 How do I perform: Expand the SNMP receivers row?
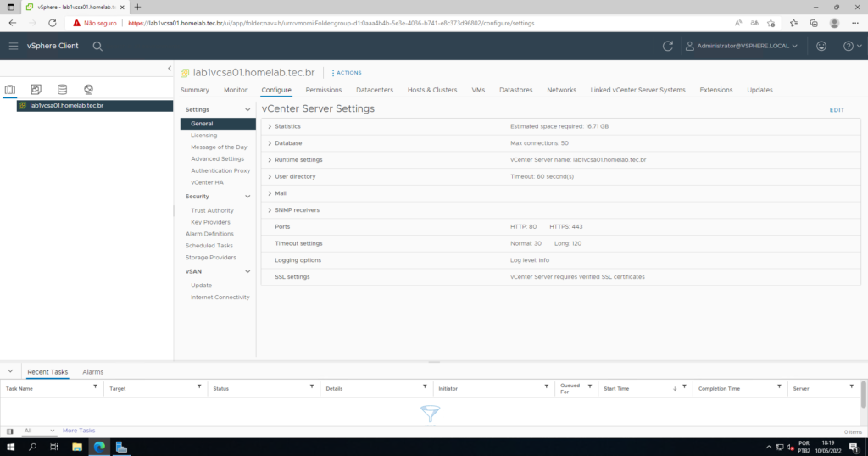tap(270, 210)
